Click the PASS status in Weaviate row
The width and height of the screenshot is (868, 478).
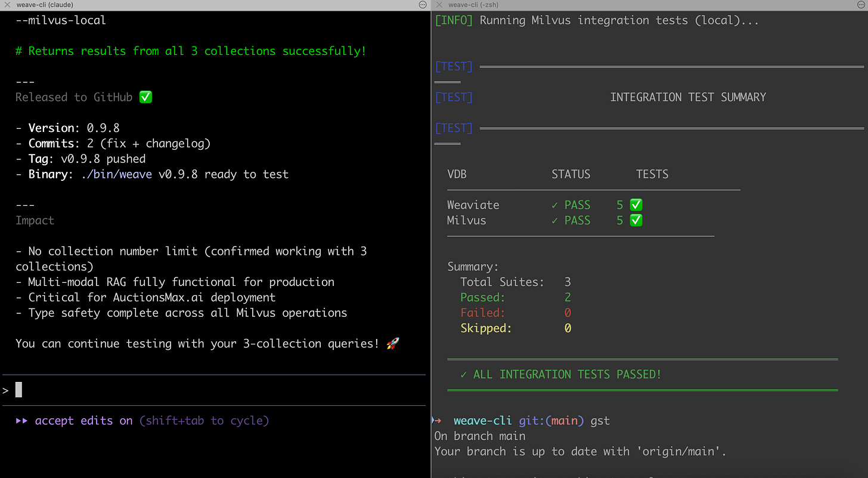tap(571, 205)
